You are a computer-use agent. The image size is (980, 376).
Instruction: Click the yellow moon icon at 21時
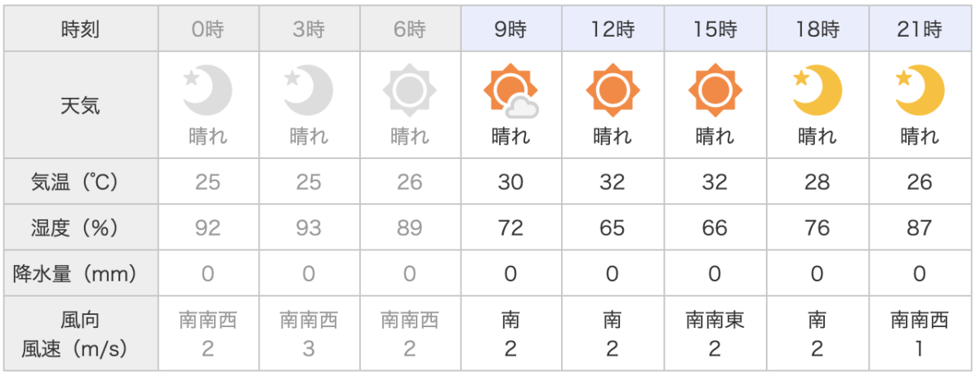(x=919, y=90)
